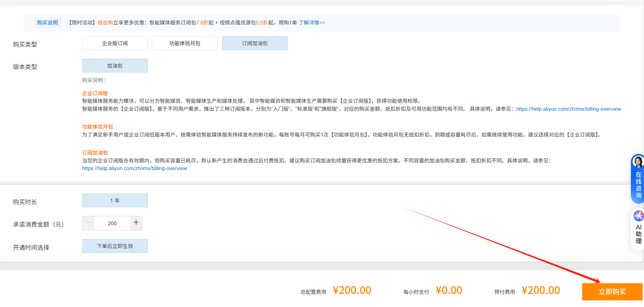The width and height of the screenshot is (644, 307).
Task: Increase the committed amount with plus button
Action: (x=136, y=223)
